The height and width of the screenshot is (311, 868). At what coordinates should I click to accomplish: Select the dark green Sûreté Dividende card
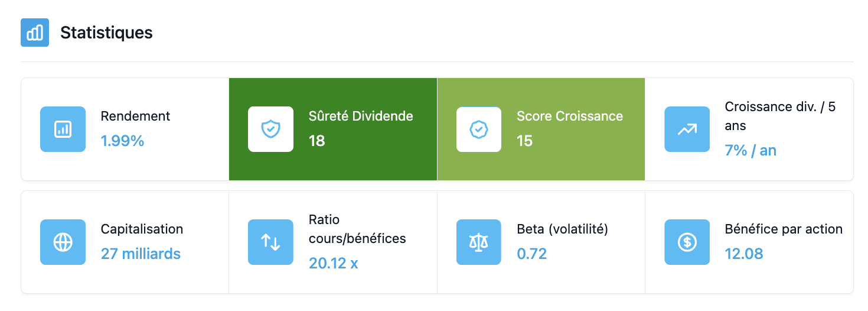333,129
